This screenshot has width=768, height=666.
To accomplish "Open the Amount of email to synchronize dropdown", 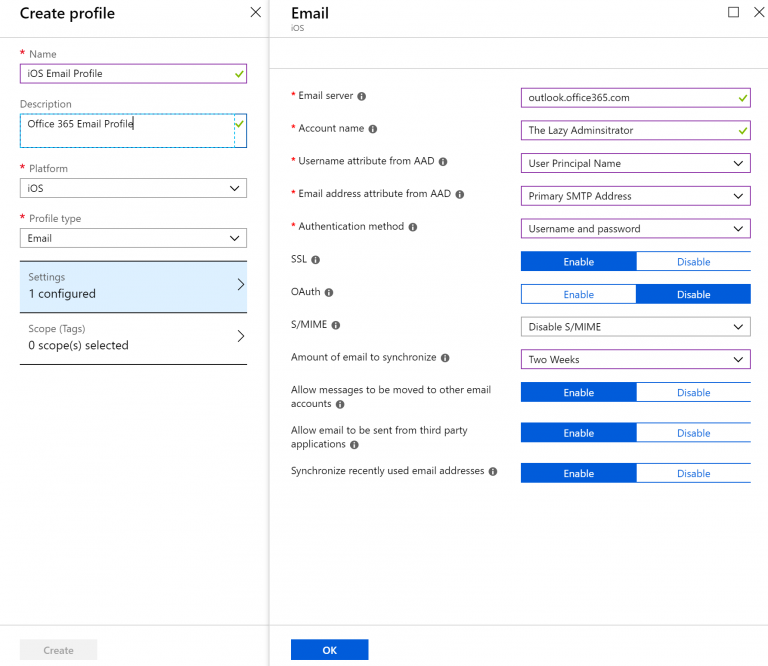I will [x=635, y=359].
